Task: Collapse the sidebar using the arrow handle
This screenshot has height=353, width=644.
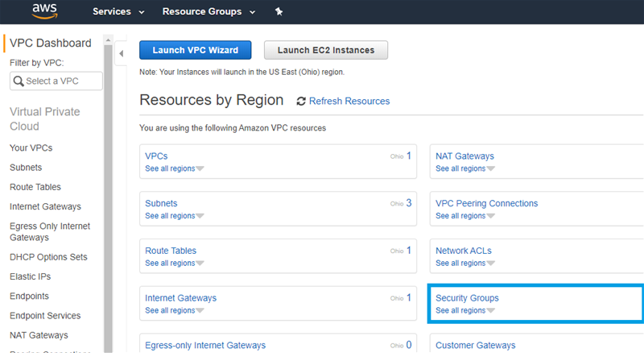Action: pyautogui.click(x=122, y=54)
